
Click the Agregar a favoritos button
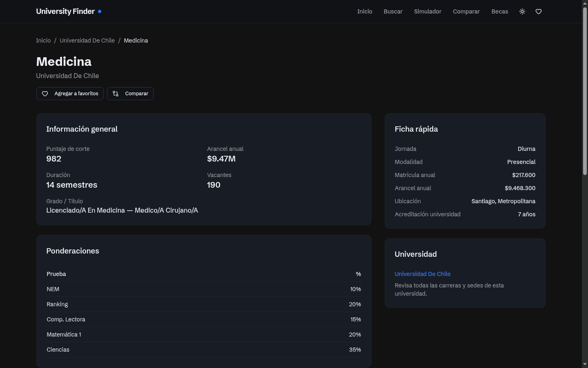tap(70, 94)
